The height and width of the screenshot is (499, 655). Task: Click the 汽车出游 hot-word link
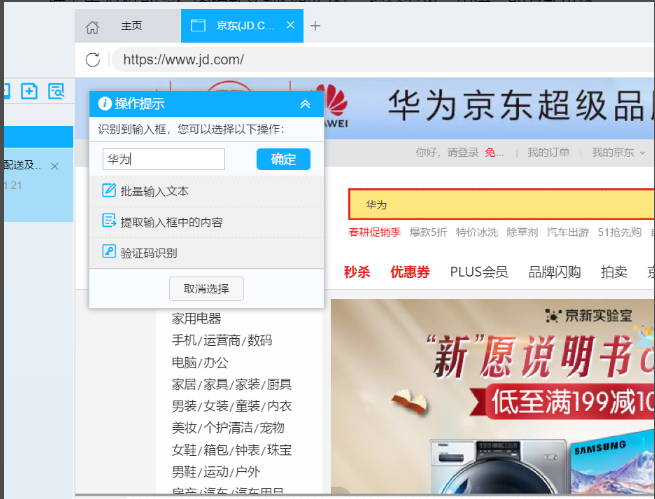click(568, 232)
